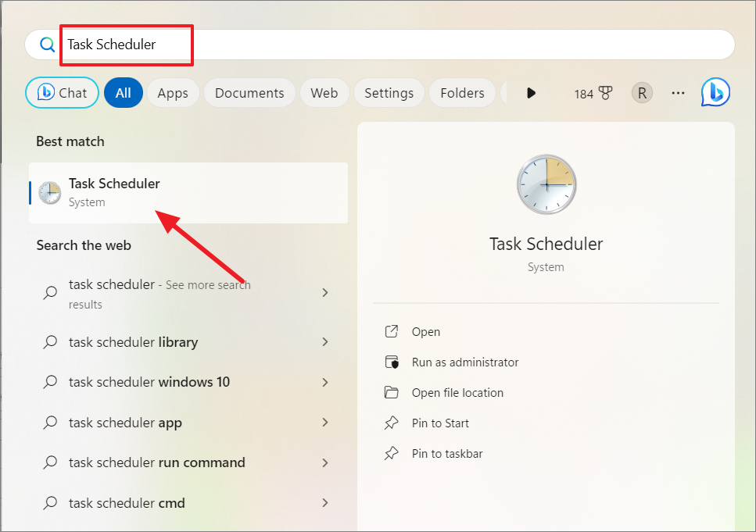
Task: Click the Task Scheduler title in preview pane
Action: (x=546, y=244)
